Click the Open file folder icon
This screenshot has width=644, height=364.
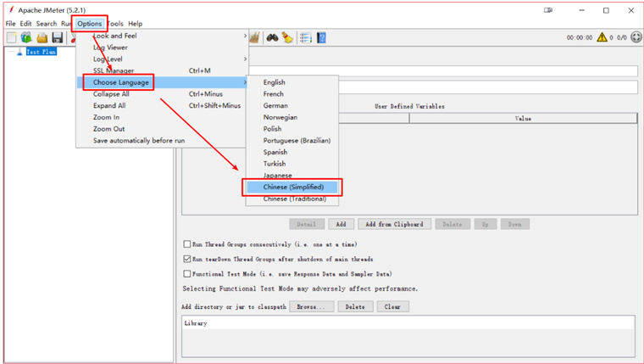[42, 38]
